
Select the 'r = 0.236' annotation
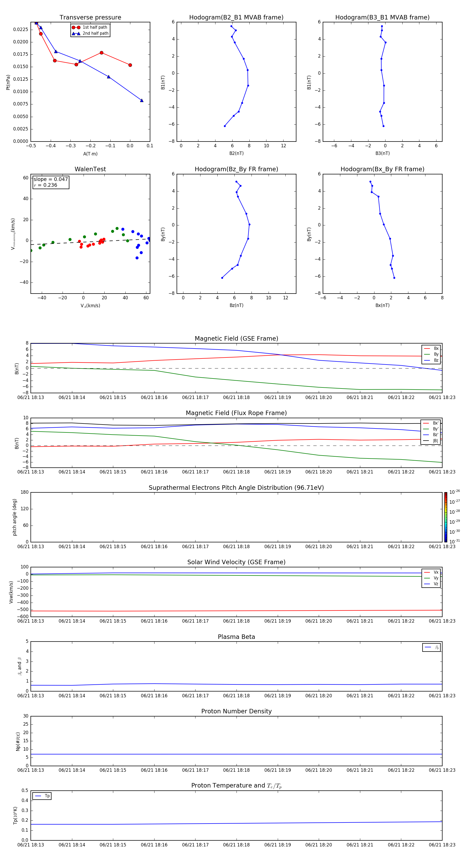coord(45,185)
